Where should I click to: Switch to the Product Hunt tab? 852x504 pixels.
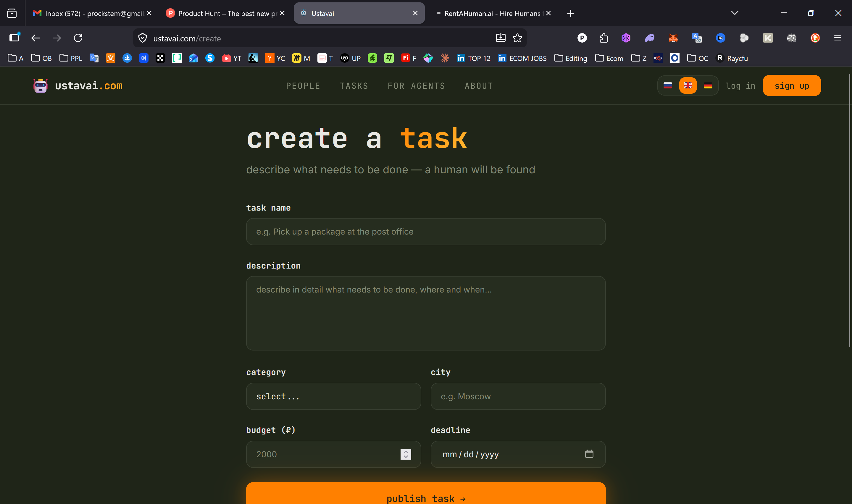tap(224, 13)
